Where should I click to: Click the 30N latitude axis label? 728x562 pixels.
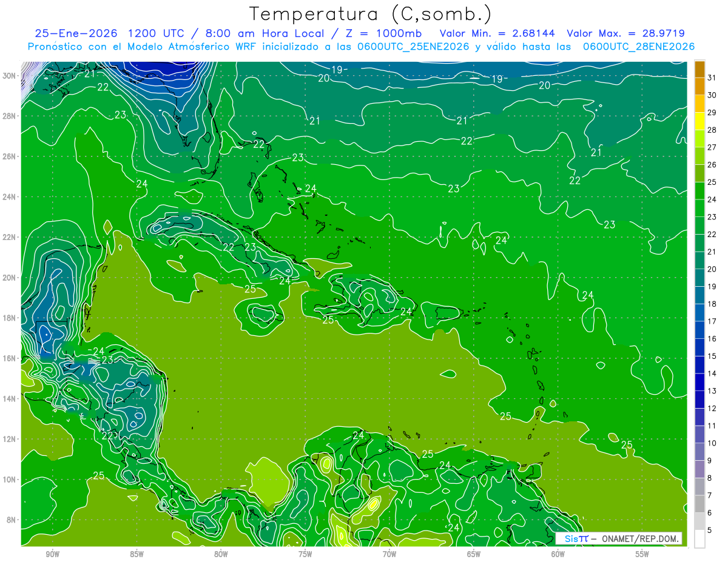[x=10, y=76]
